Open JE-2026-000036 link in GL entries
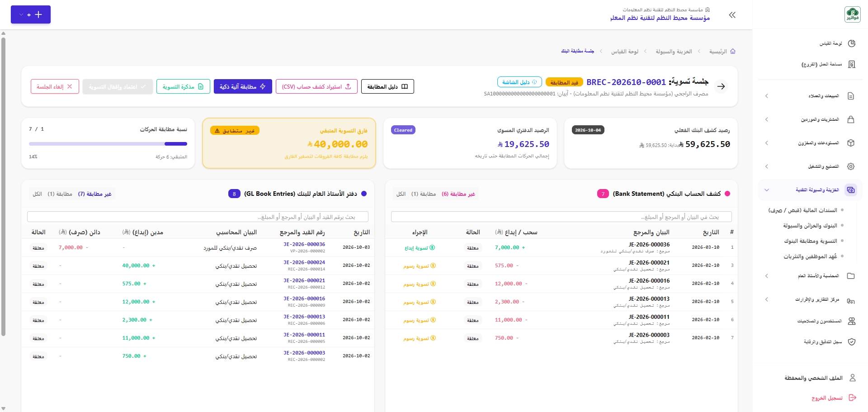 point(304,244)
